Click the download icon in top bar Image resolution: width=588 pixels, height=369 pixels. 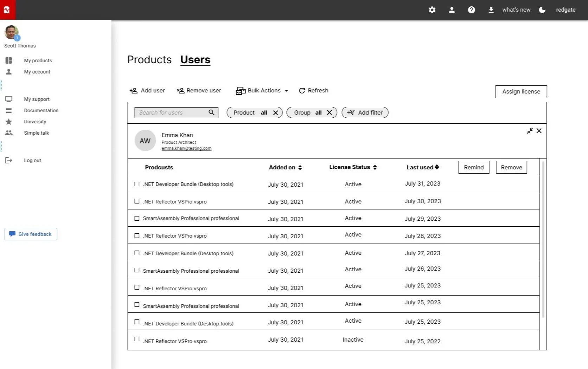491,10
